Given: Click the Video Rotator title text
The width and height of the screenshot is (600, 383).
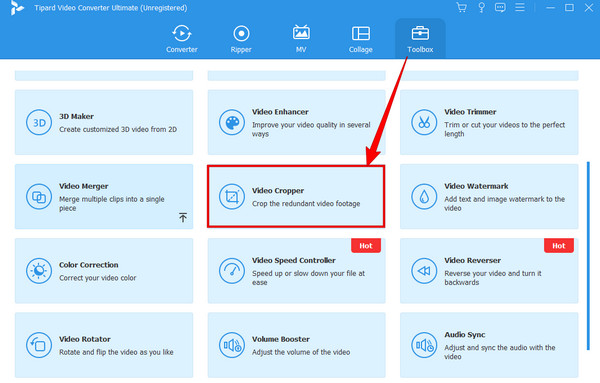Looking at the screenshot, I should pyautogui.click(x=85, y=339).
